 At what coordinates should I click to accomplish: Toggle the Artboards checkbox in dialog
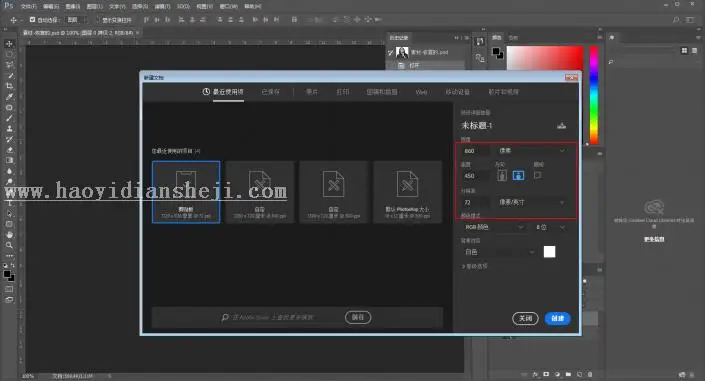tap(537, 175)
